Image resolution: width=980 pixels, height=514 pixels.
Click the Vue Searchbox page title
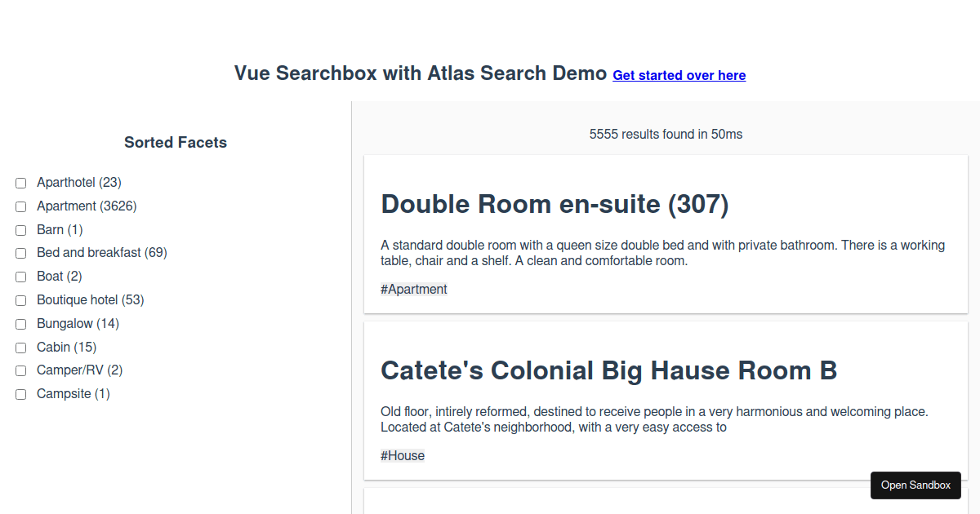[x=421, y=73]
